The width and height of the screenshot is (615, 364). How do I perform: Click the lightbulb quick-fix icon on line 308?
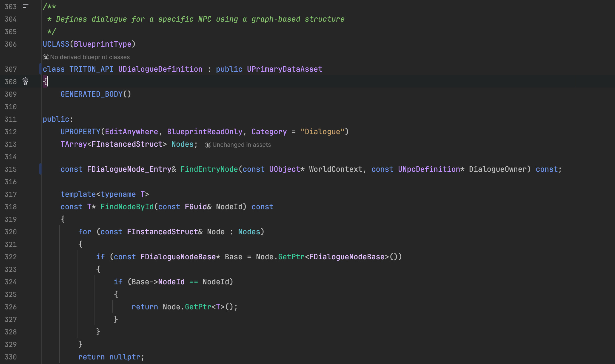[x=25, y=81]
